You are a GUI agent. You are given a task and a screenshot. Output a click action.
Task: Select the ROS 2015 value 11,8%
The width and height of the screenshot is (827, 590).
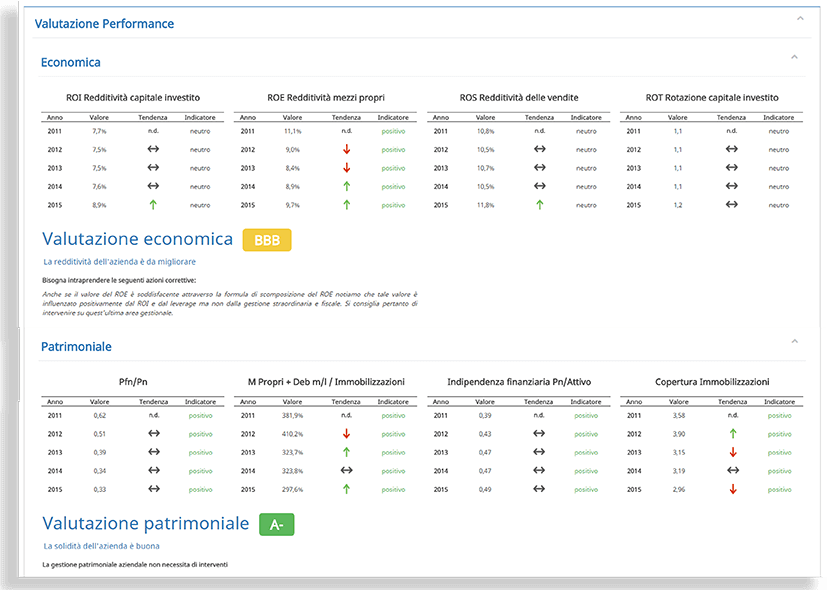pos(486,205)
